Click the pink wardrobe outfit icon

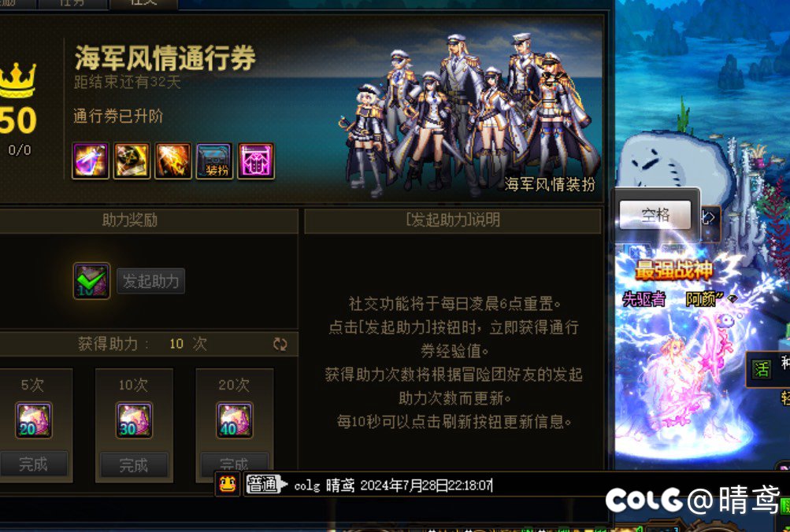pos(256,161)
